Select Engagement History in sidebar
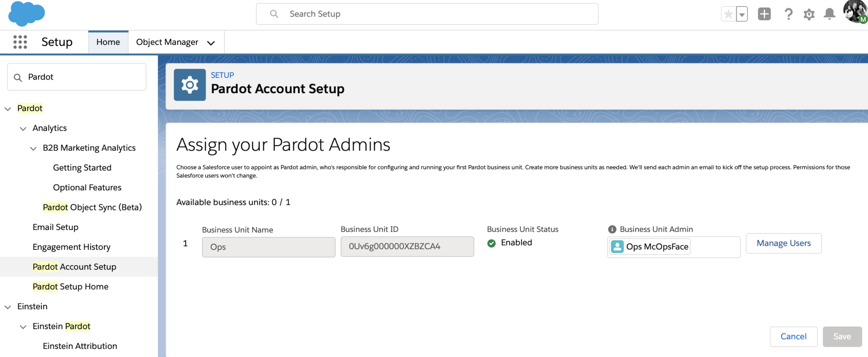Screen dimensions: 868x357 pos(71,247)
